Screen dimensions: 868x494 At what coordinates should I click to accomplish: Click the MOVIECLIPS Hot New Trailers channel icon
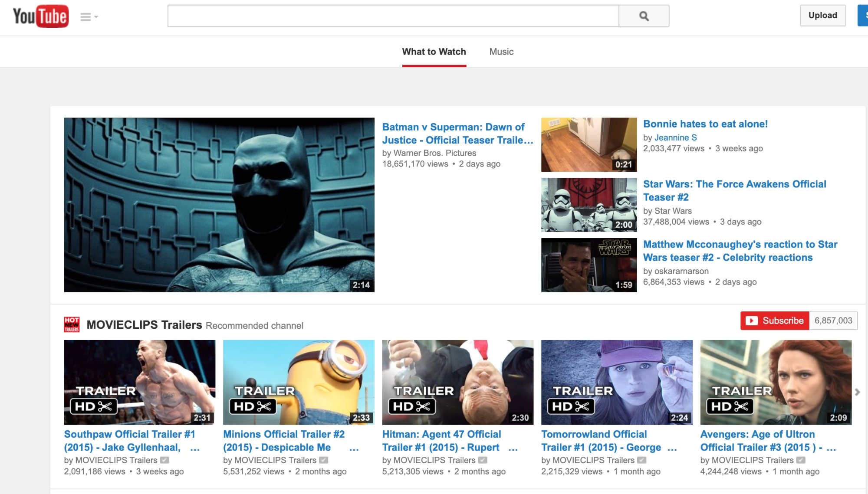pyautogui.click(x=72, y=324)
